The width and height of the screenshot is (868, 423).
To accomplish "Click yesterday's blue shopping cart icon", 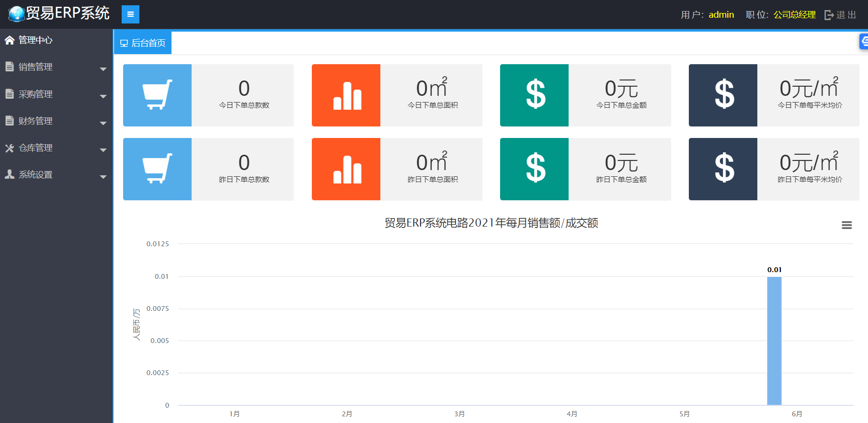I will coord(157,169).
